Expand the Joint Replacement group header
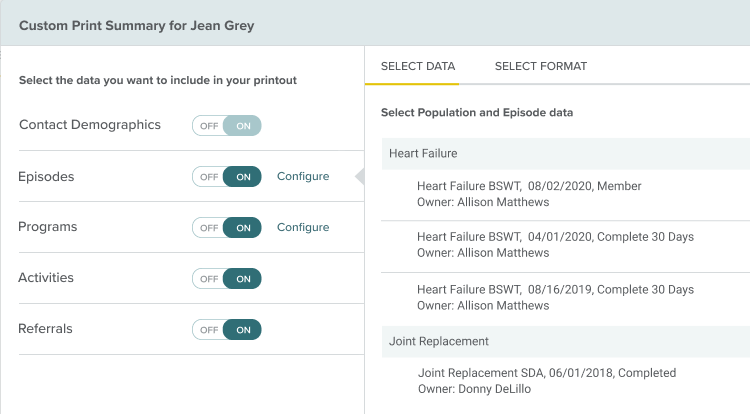 tap(438, 341)
